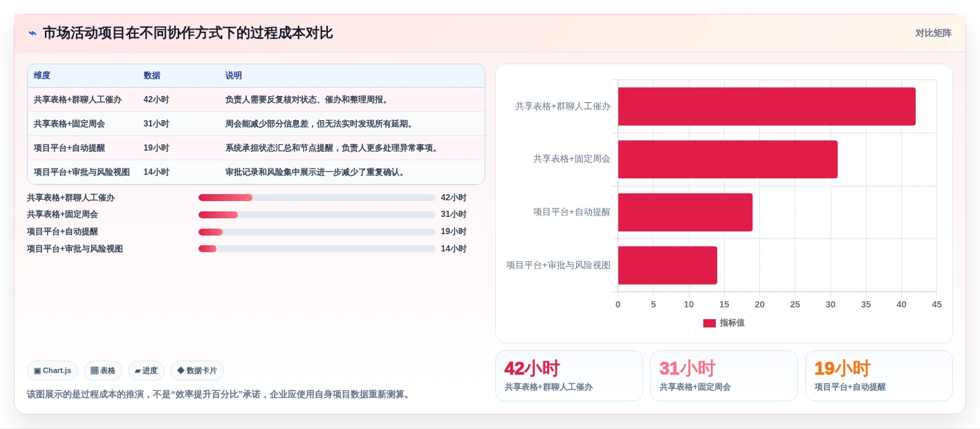Click the progress list label 共享表格+固定周会
980x429 pixels.
62,215
